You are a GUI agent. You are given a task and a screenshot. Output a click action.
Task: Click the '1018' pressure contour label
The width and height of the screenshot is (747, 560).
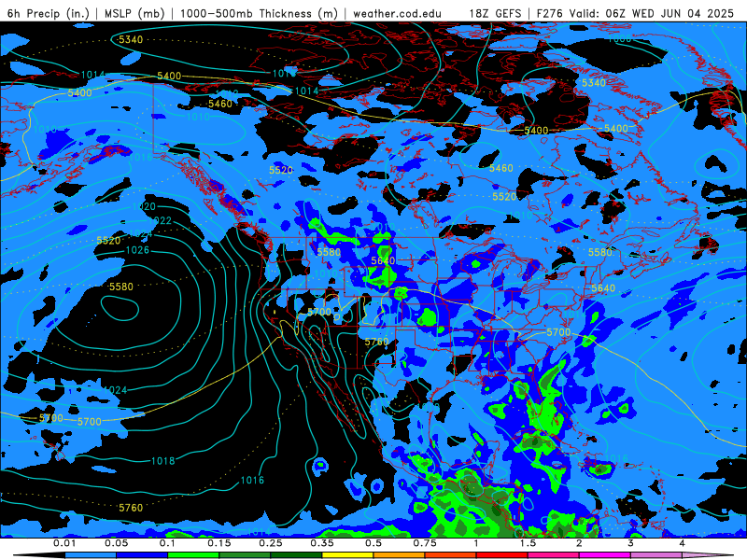tap(162, 461)
